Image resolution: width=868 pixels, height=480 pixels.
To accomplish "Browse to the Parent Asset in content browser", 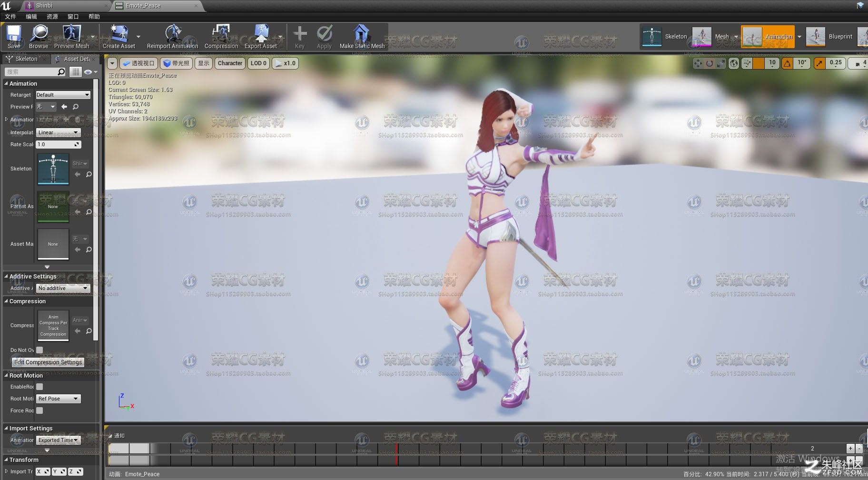I will (x=89, y=212).
